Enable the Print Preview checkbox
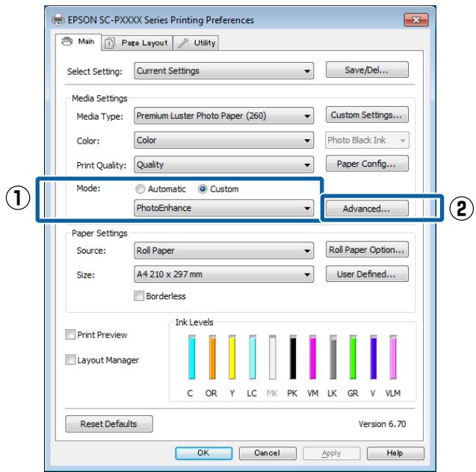476x472 pixels. (70, 334)
